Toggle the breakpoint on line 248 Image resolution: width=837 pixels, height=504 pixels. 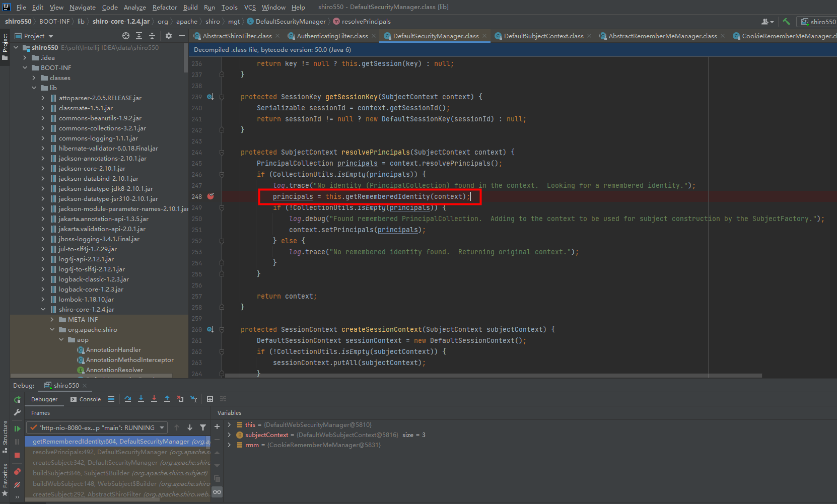(x=211, y=196)
